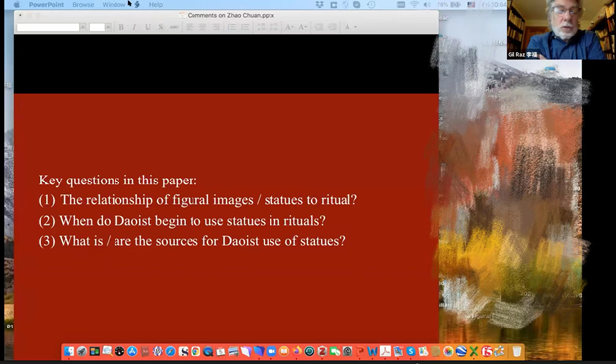Click into the font name field
Image resolution: width=616 pixels, height=364 pixels.
click(48, 27)
